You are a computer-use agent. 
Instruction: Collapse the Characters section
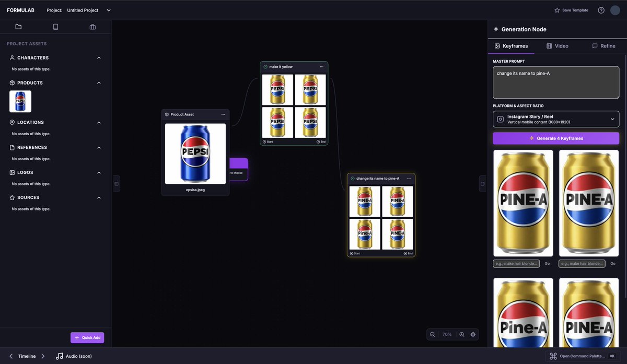click(99, 58)
